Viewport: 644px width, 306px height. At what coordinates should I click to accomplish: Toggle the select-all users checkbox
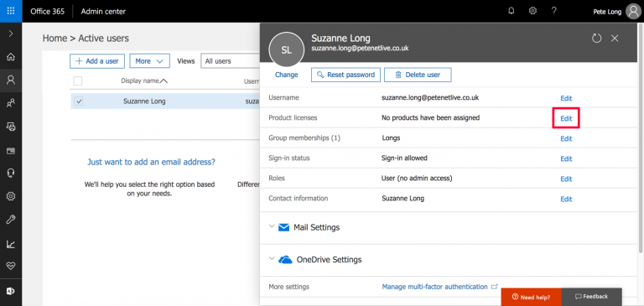tap(78, 81)
